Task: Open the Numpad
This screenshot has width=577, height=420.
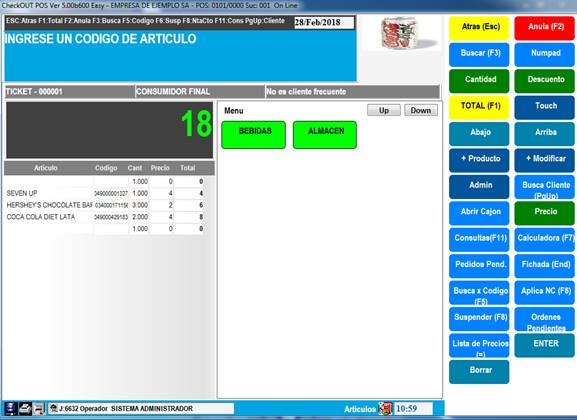Action: point(545,54)
